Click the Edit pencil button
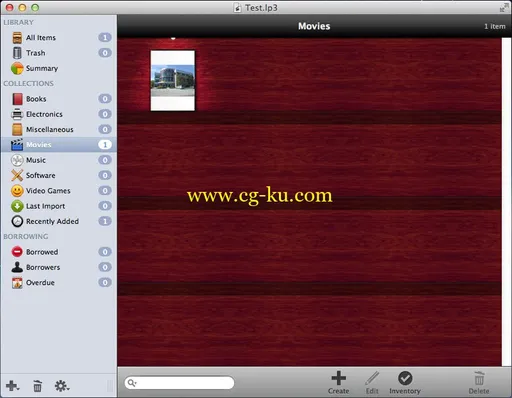This screenshot has height=398, width=512. [x=372, y=382]
